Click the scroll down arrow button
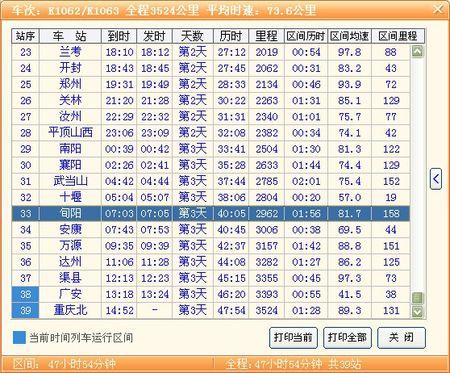 417,312
